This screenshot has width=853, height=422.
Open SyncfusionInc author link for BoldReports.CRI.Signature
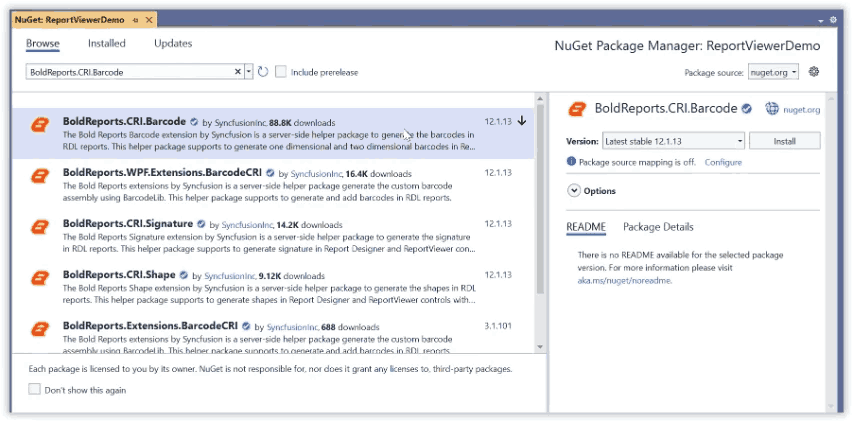247,225
